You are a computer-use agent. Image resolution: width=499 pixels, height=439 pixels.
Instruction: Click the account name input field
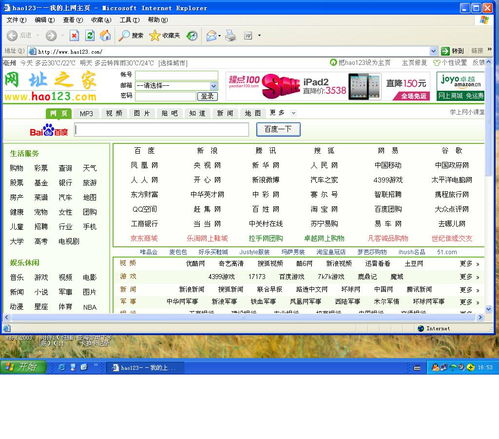tap(177, 75)
